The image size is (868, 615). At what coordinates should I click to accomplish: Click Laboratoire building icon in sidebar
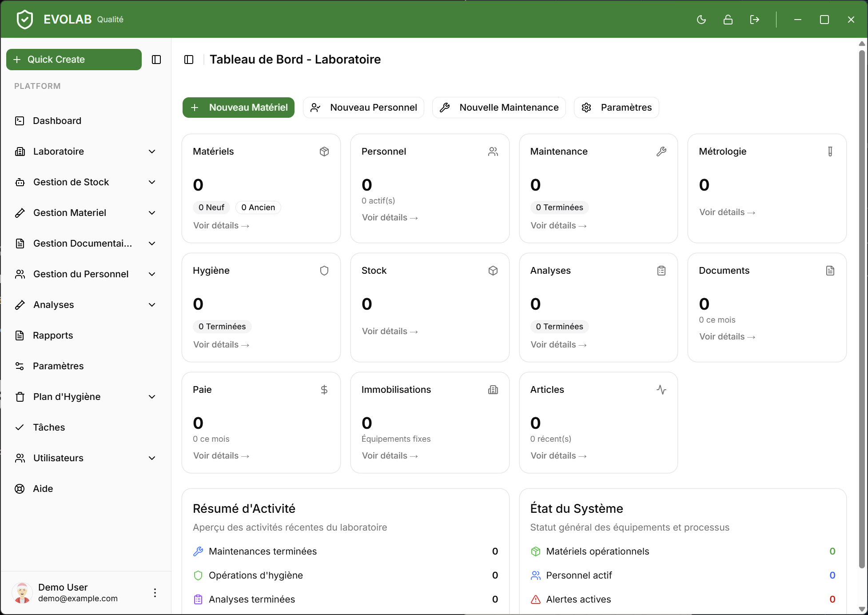(20, 152)
